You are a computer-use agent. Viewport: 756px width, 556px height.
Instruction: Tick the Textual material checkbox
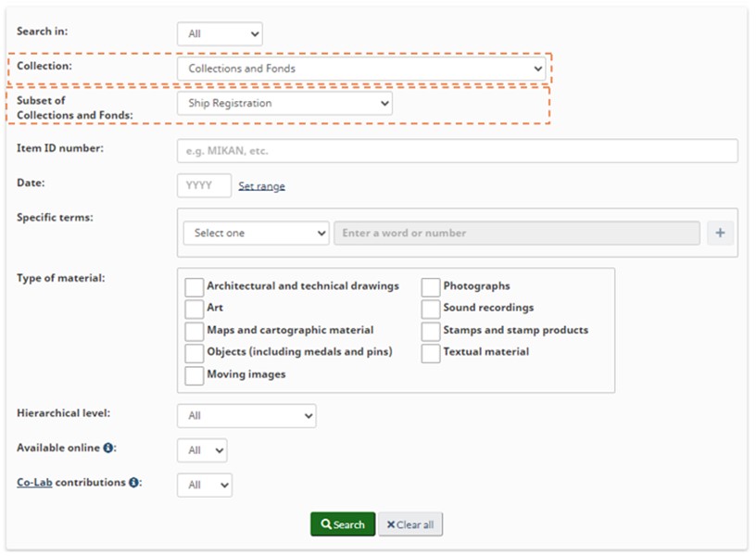pos(430,353)
